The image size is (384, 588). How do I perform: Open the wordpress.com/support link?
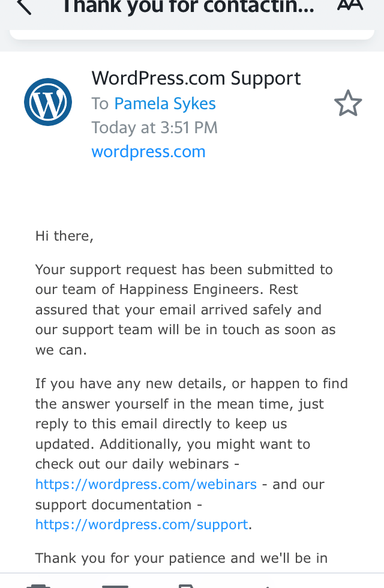tap(142, 524)
